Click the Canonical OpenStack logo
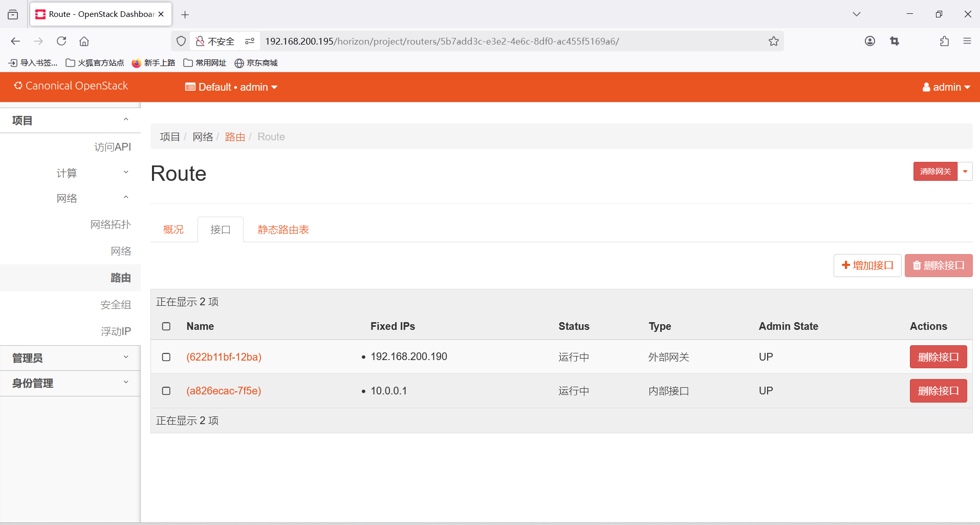This screenshot has height=525, width=980. click(x=71, y=86)
